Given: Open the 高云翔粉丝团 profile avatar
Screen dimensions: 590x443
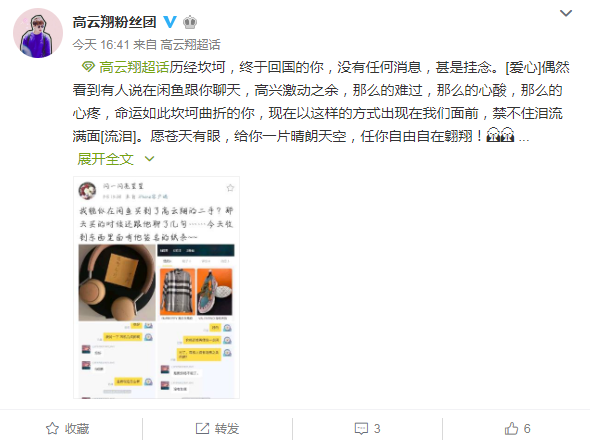Looking at the screenshot, I should click(x=38, y=33).
